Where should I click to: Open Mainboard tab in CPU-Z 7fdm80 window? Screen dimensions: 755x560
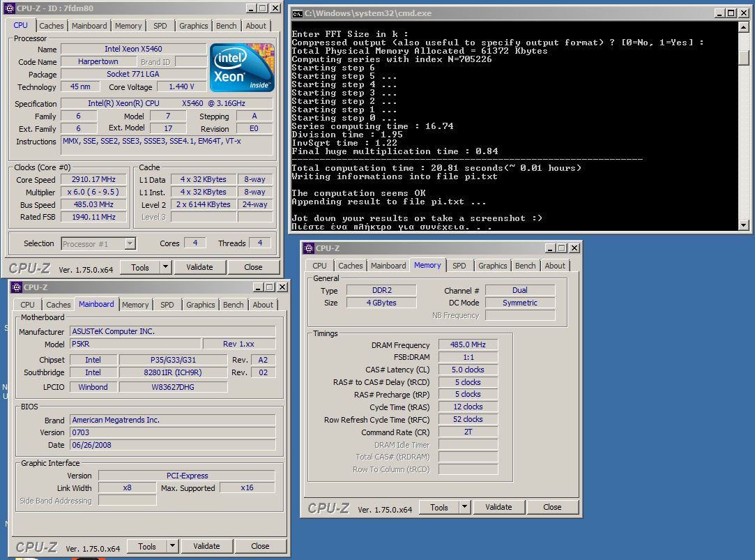(x=89, y=26)
